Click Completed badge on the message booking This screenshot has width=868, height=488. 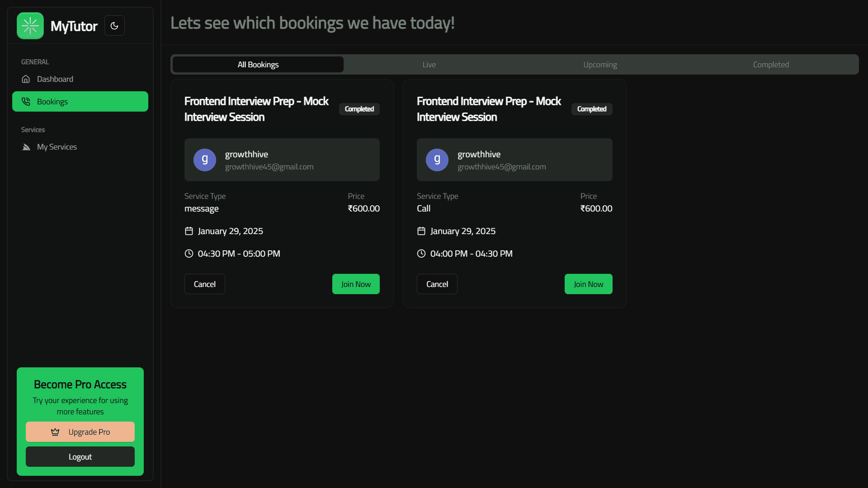[x=359, y=109]
